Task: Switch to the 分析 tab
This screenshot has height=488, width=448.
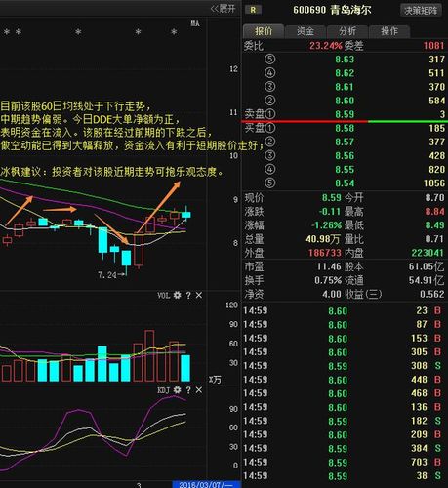Action: tap(347, 31)
